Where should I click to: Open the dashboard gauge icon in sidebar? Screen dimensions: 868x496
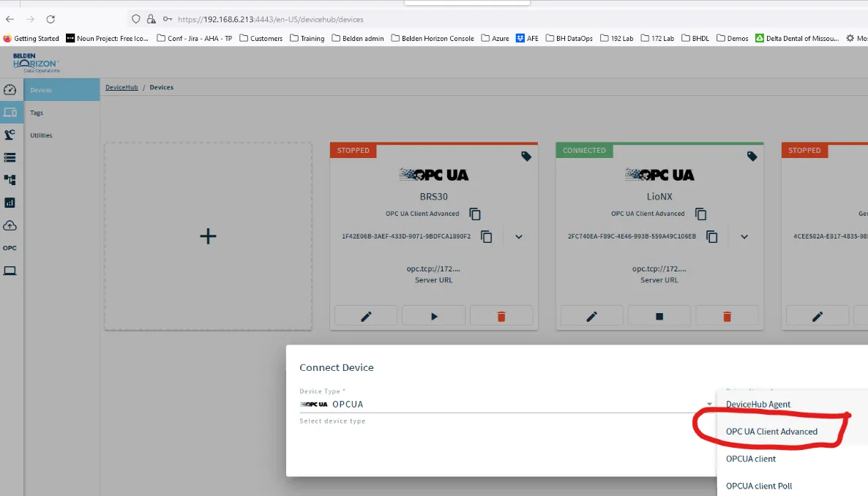tap(10, 90)
